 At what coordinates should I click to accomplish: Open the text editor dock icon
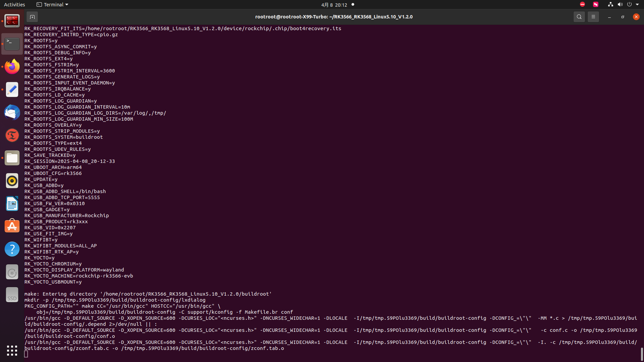click(12, 89)
